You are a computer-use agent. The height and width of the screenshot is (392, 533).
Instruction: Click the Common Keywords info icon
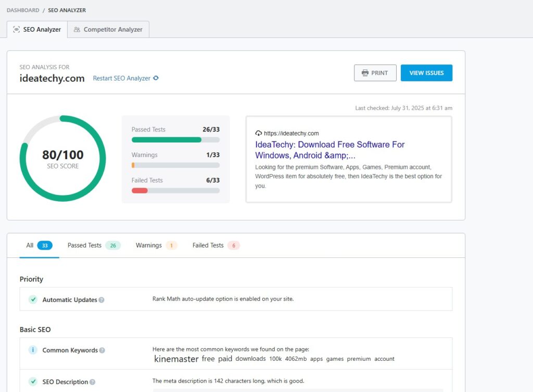(33, 349)
